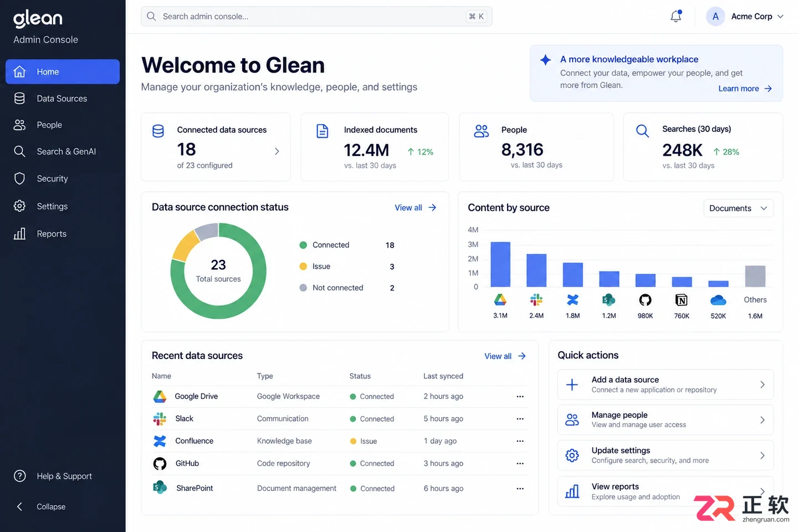
Task: Click the gray Others bar in the chart
Action: pos(755,276)
